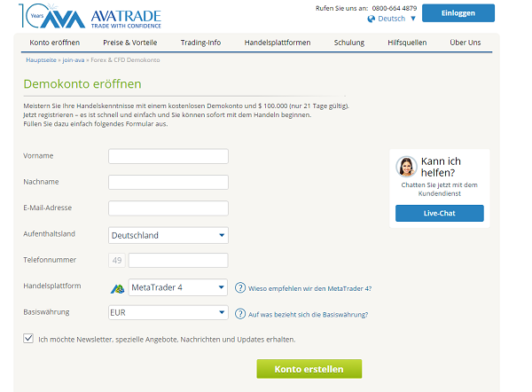Uncheck the newsletter subscription checkbox
Viewport: 532px width, 392px height.
(28, 339)
